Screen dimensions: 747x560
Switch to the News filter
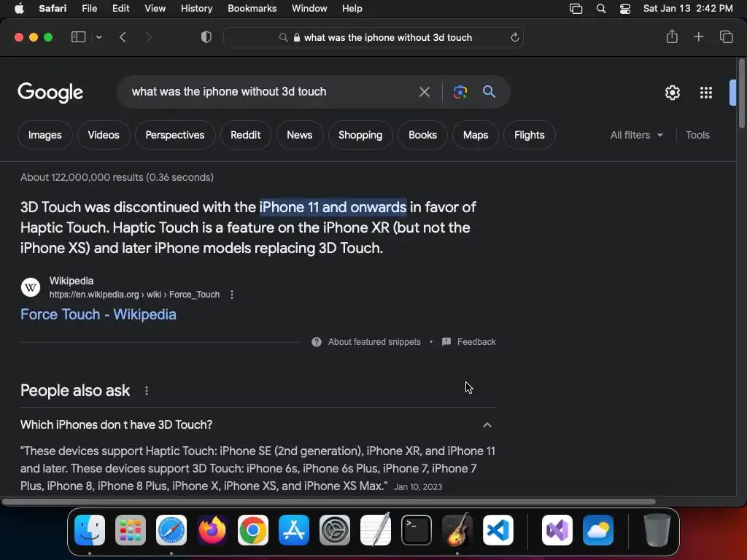tap(300, 135)
